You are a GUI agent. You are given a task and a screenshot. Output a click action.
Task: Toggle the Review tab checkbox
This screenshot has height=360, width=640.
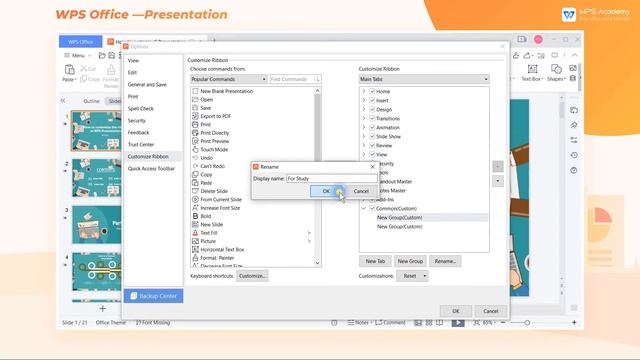(x=372, y=145)
